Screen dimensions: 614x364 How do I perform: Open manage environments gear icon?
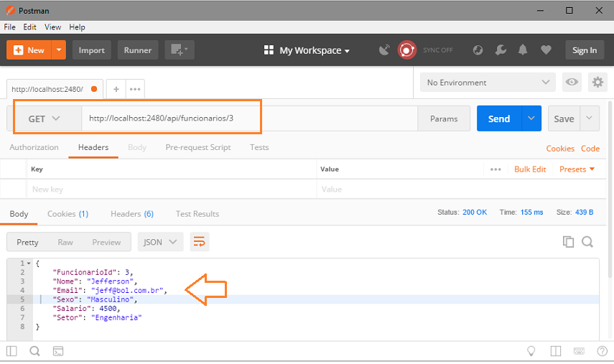[597, 82]
